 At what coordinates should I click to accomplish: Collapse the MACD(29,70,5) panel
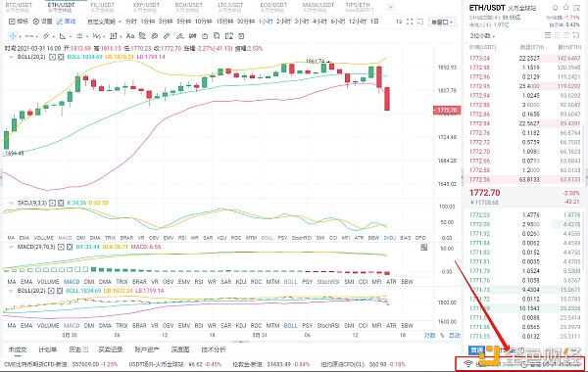click(11, 247)
